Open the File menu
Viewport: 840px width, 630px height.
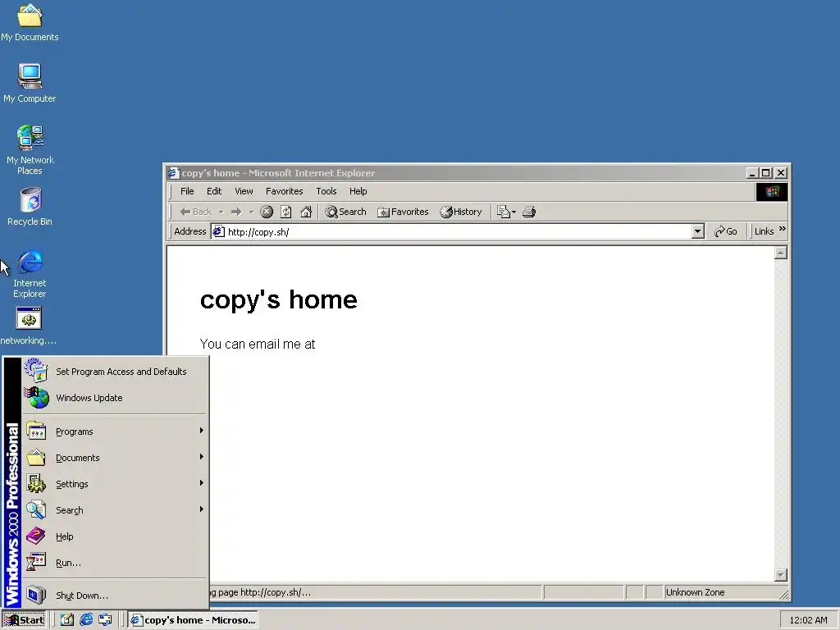point(187,191)
